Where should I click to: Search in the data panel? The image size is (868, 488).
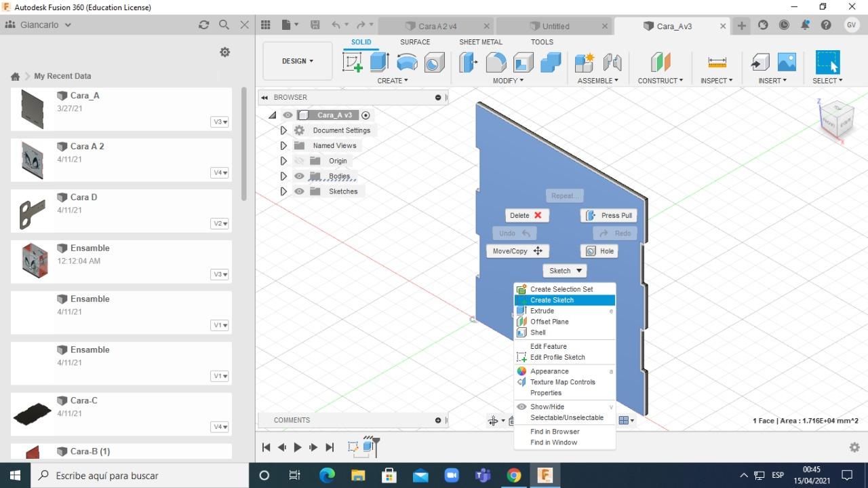pos(224,24)
